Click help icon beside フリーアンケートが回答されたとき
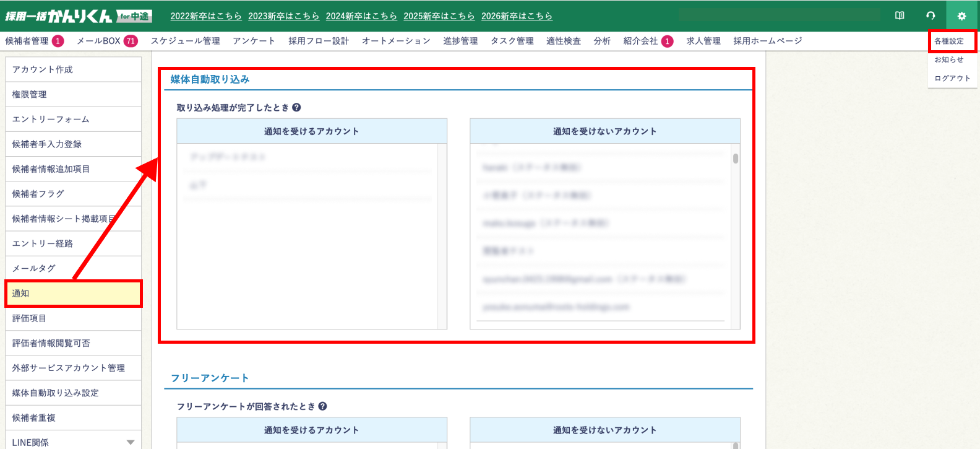Image resolution: width=980 pixels, height=449 pixels. [322, 407]
